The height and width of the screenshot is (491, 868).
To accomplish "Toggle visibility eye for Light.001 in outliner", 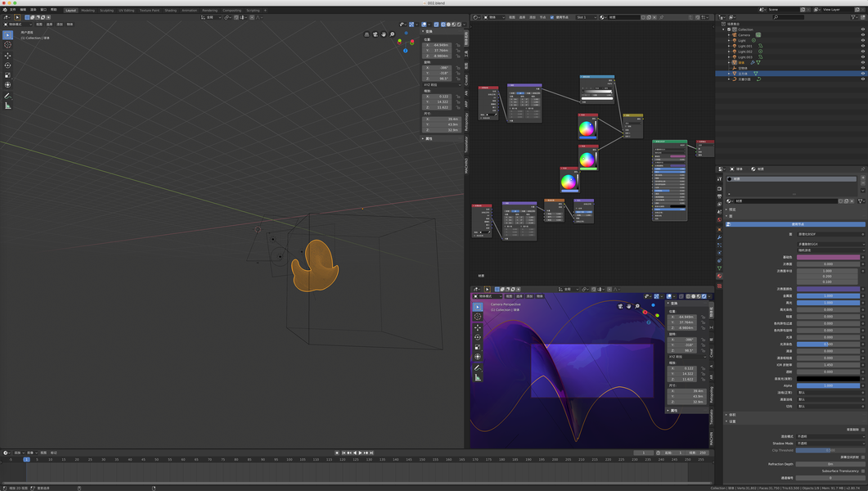I will pos(862,46).
